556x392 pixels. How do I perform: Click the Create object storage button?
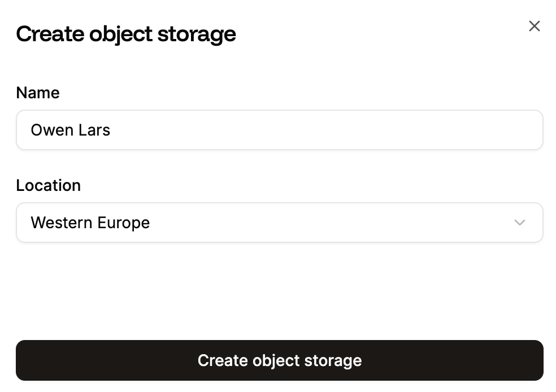[279, 360]
